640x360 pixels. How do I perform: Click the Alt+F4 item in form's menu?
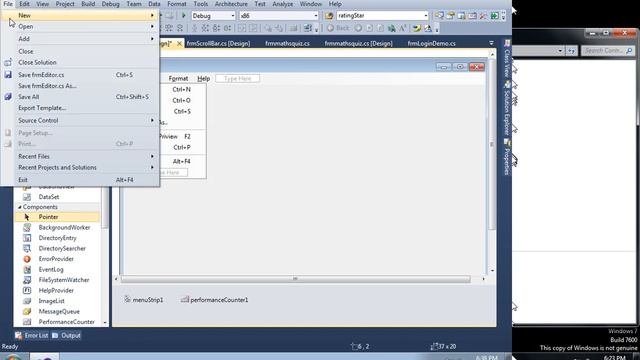point(183,161)
